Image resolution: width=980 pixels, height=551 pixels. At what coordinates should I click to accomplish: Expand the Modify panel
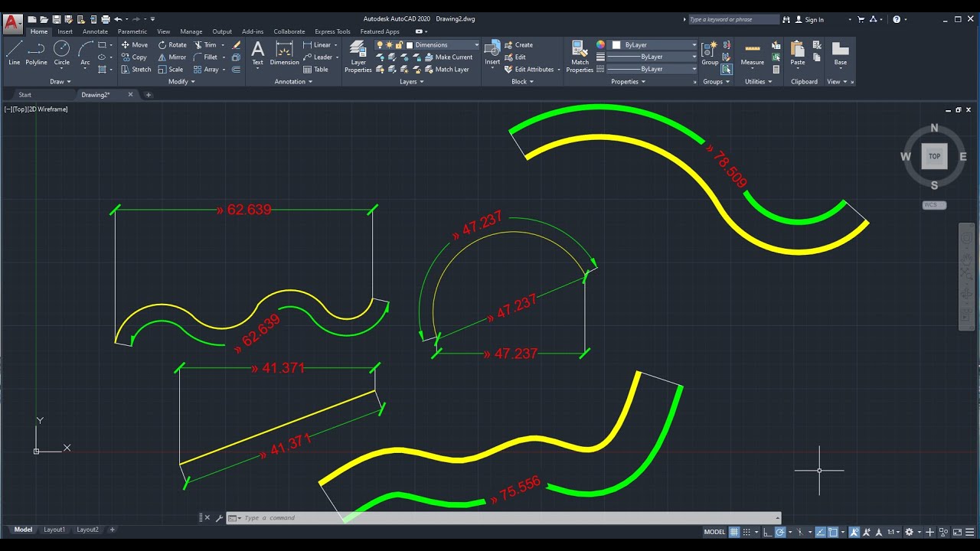point(181,81)
